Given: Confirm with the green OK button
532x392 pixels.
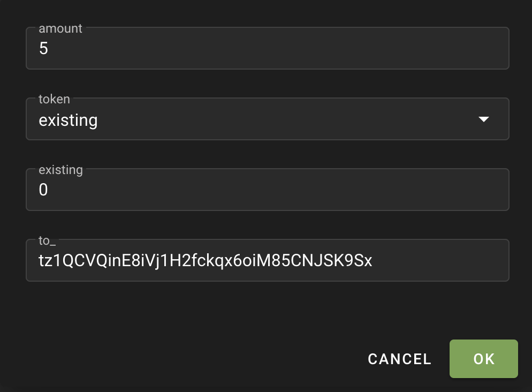Looking at the screenshot, I should 484,359.
